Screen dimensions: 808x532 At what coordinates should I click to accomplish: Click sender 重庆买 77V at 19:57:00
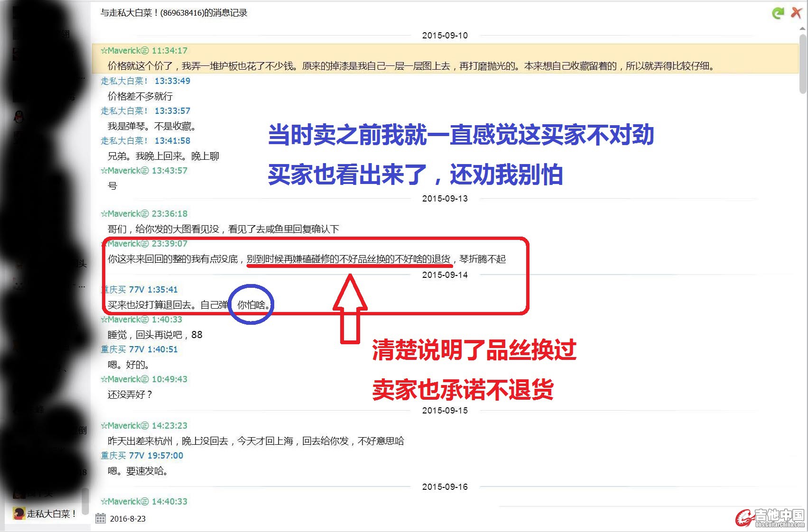(122, 456)
